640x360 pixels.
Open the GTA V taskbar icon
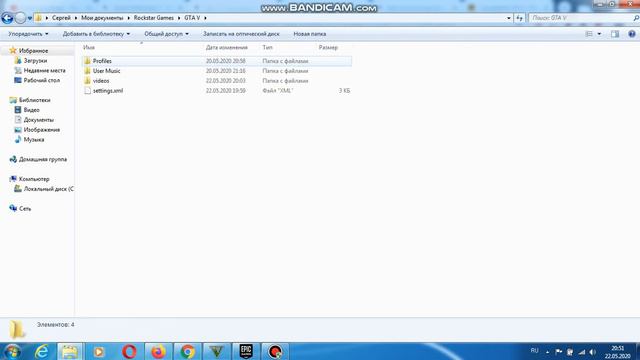coord(217,351)
